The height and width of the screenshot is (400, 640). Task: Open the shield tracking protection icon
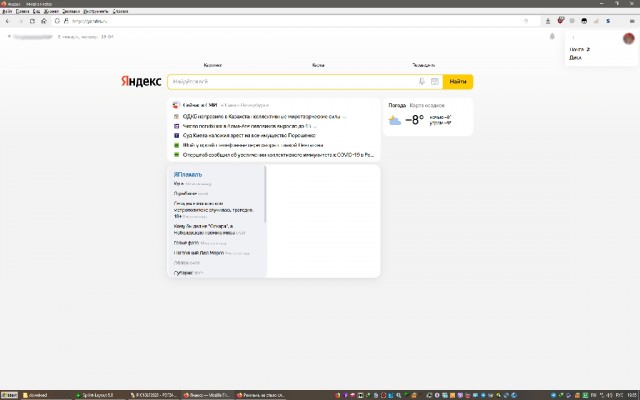57,21
